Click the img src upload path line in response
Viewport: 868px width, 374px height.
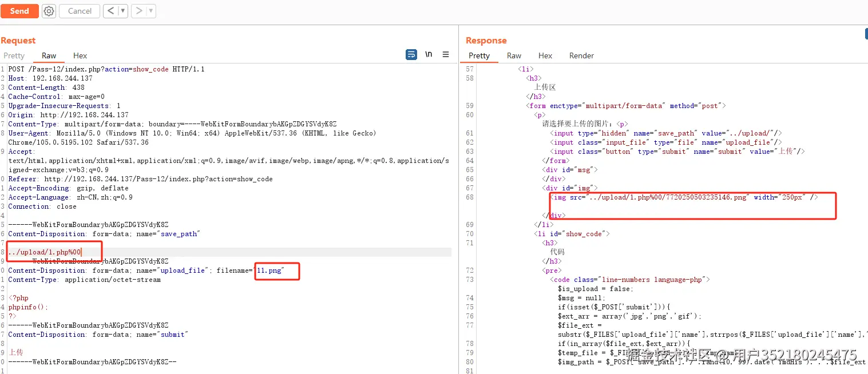(x=684, y=197)
